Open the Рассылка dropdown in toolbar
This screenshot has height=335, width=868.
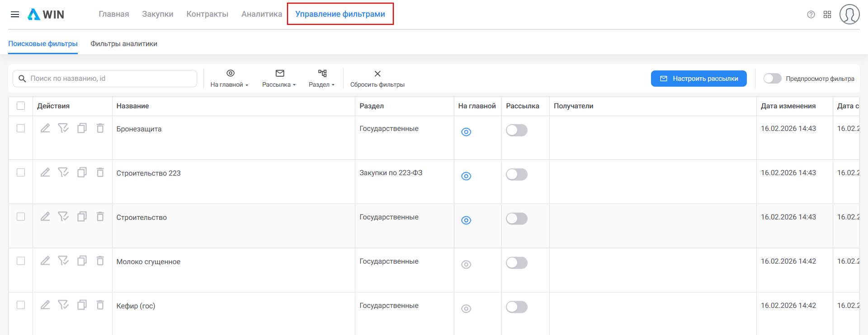click(279, 78)
